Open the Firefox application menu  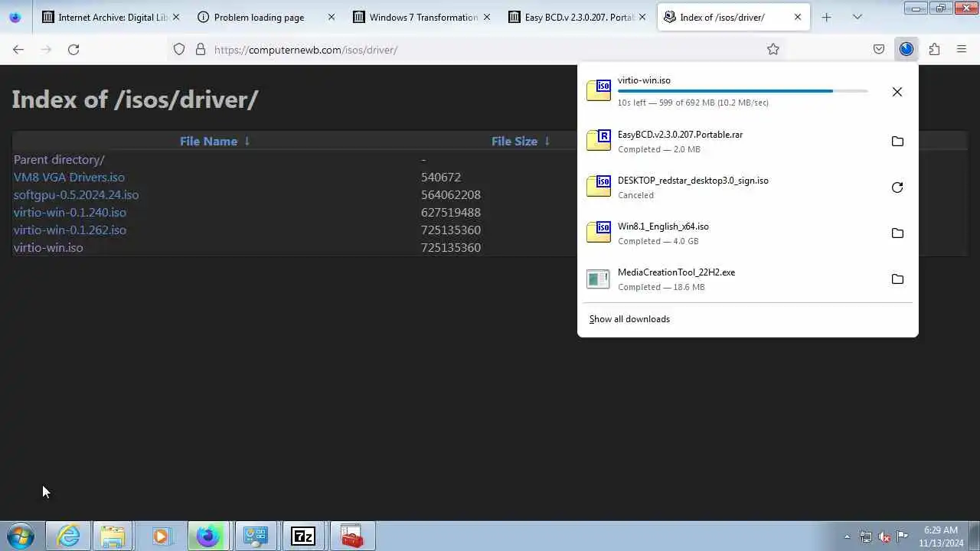[x=962, y=49]
